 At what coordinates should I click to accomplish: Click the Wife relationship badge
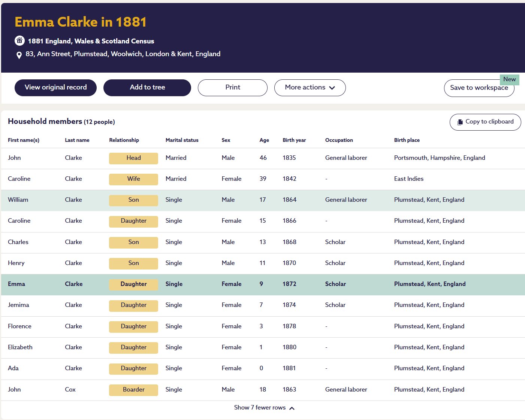click(x=133, y=179)
